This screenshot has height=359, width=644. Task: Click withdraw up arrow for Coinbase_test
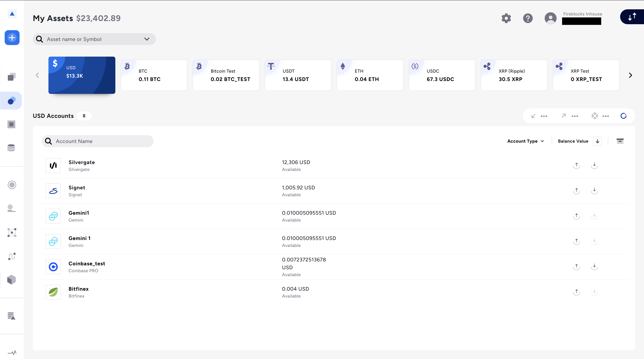coord(577,267)
